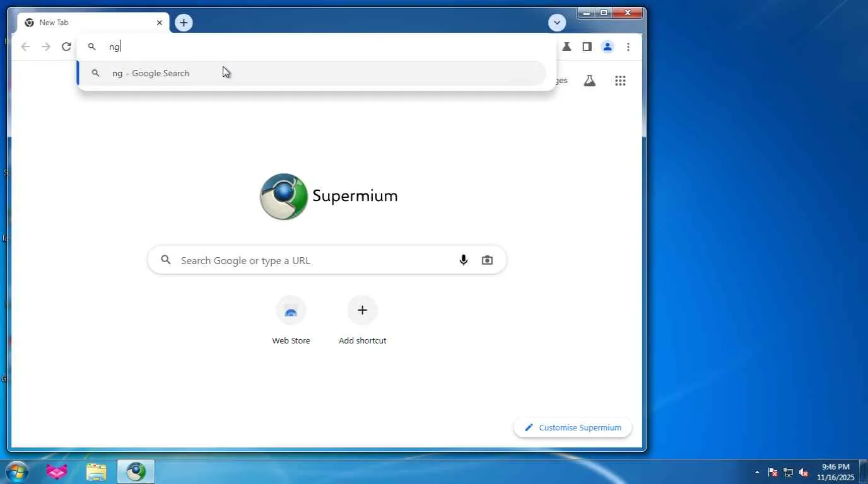Screen dimensions: 868x484
Task: Toggle the side panel
Action: (x=587, y=47)
